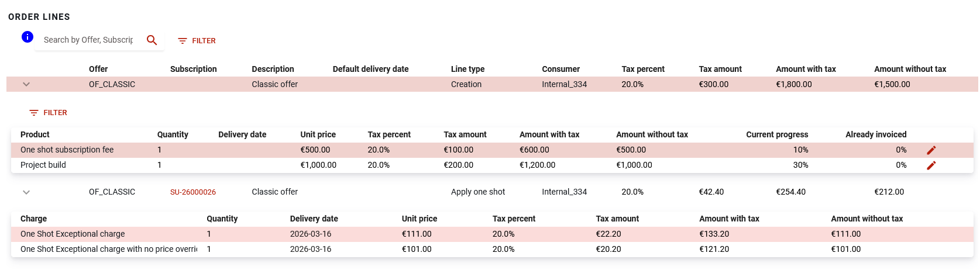Select the charge row with no price override
Viewport: 980px width, 270px height.
pyautogui.click(x=492, y=250)
